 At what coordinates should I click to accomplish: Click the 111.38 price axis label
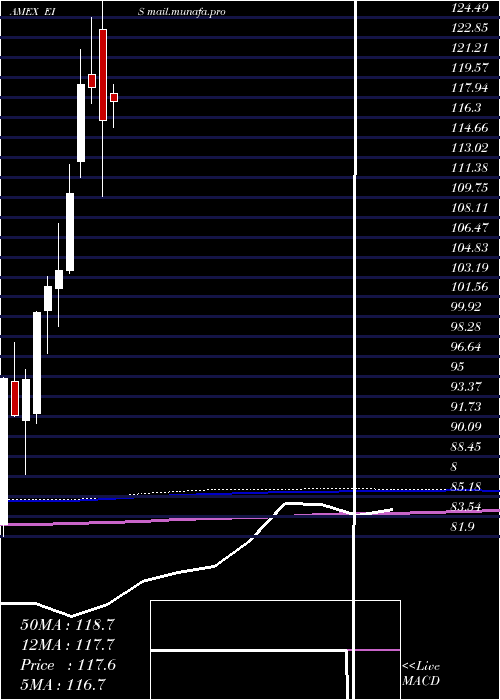tap(470, 167)
